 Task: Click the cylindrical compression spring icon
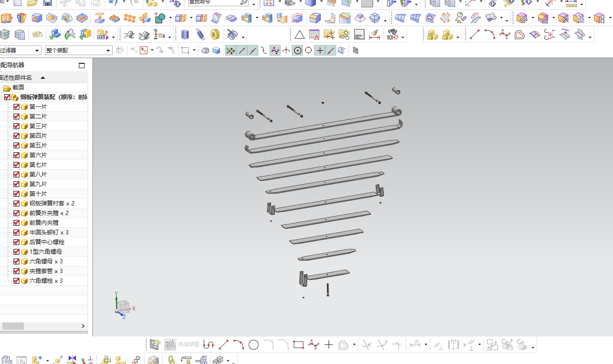click(185, 35)
